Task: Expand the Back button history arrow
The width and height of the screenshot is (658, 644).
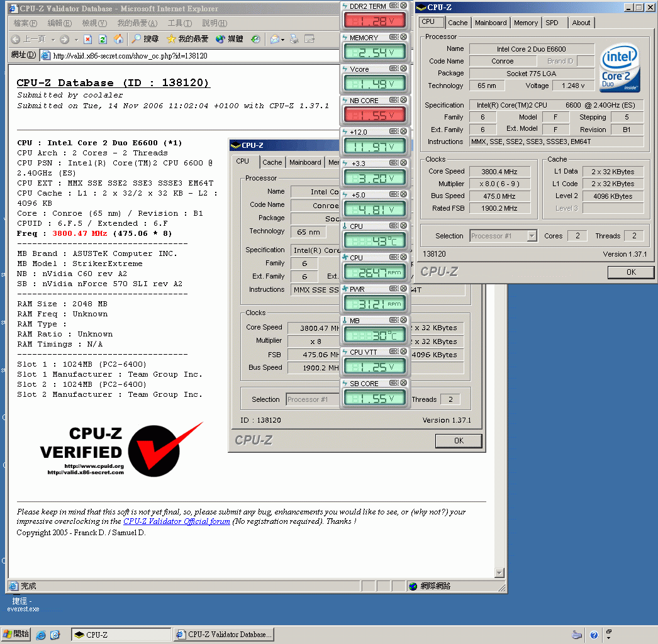Action: pos(53,40)
